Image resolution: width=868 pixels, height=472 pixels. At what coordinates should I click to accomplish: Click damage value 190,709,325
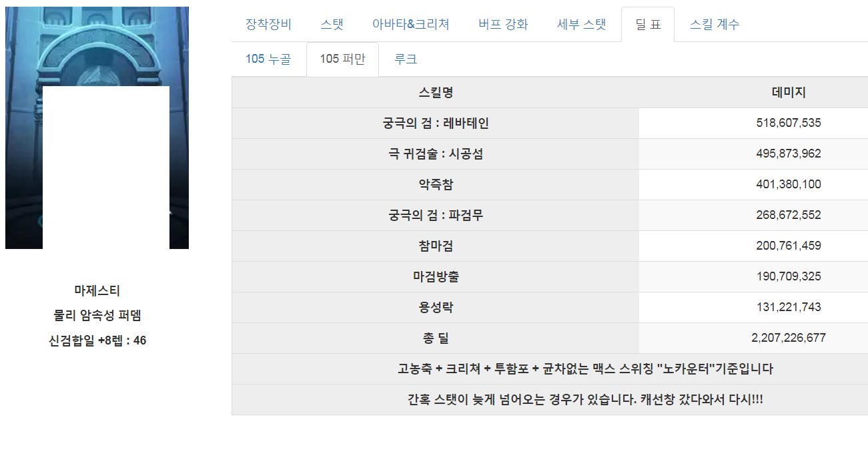[x=789, y=277]
